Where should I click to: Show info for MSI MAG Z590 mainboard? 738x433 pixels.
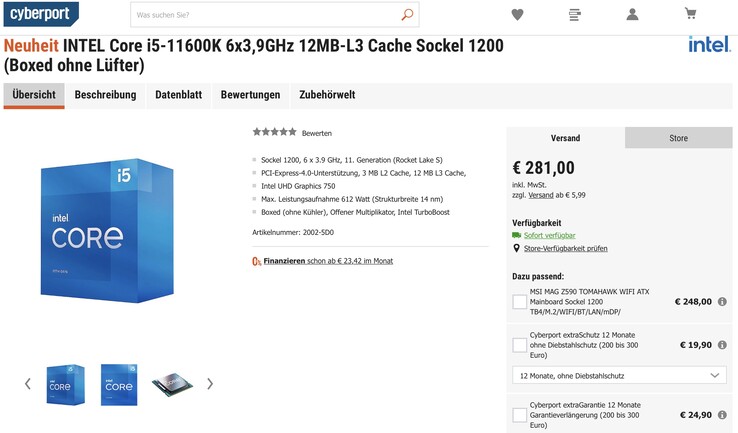(722, 302)
